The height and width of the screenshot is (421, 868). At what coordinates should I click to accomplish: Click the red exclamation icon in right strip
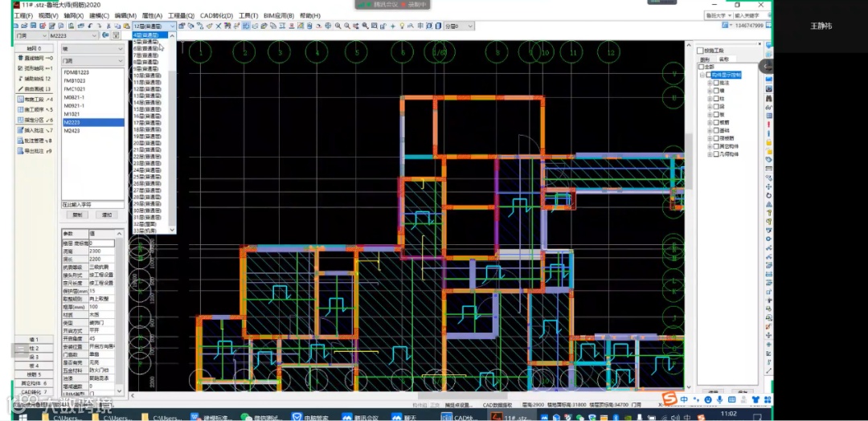(769, 125)
